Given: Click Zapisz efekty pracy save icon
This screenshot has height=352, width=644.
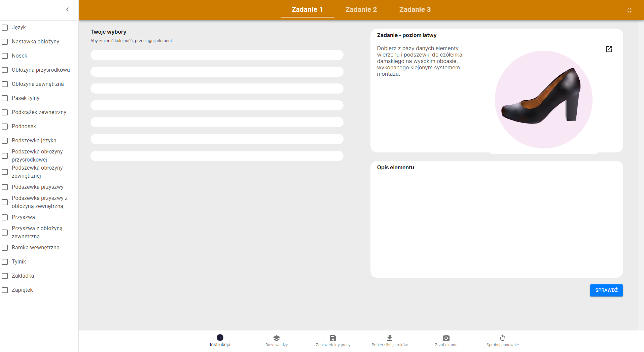Looking at the screenshot, I should pos(333,338).
